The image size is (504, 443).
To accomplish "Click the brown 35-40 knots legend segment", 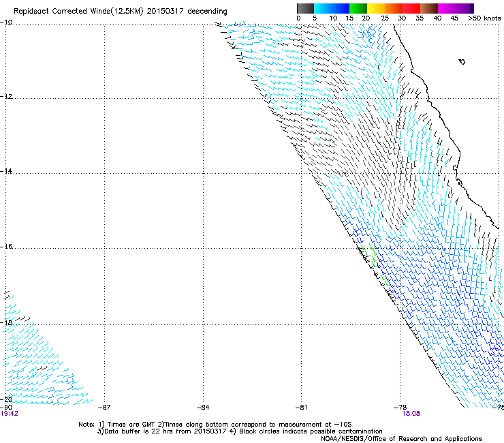I will pos(429,8).
